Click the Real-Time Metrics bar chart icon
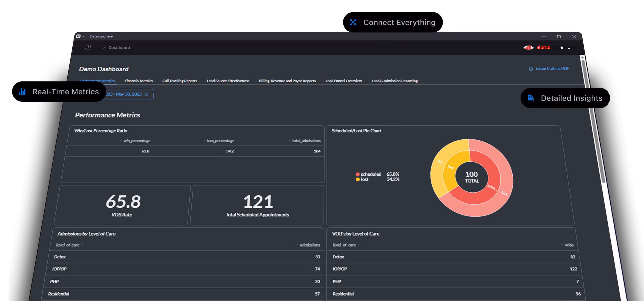644x301 pixels. 22,92
